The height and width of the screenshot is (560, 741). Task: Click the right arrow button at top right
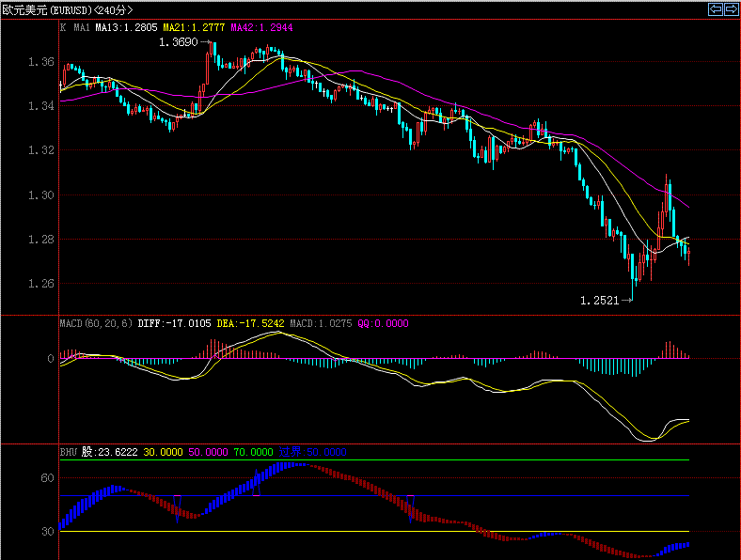point(730,9)
